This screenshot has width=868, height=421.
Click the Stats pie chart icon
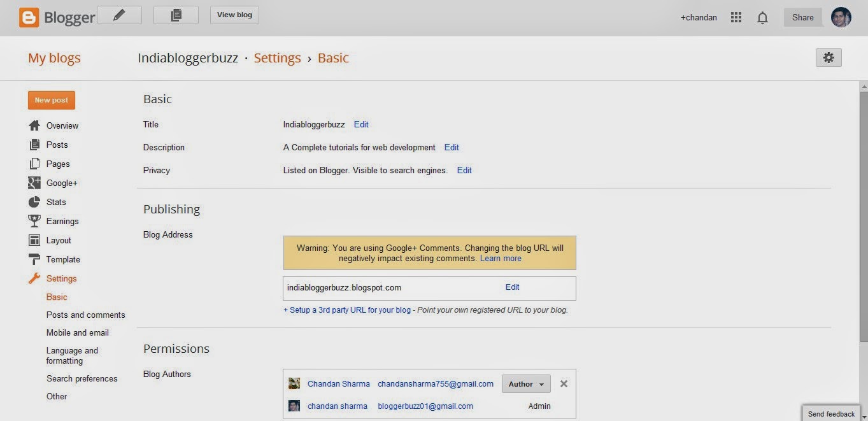34,202
